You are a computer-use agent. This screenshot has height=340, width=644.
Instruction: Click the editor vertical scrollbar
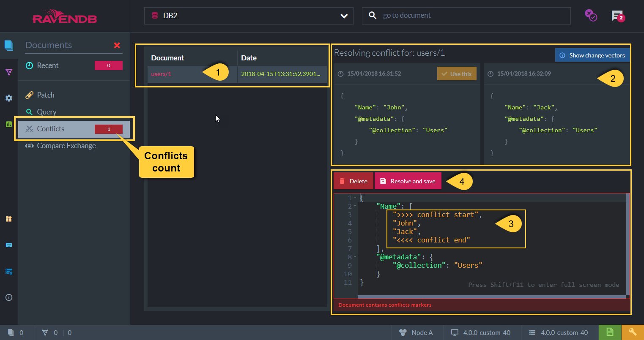[628, 245]
